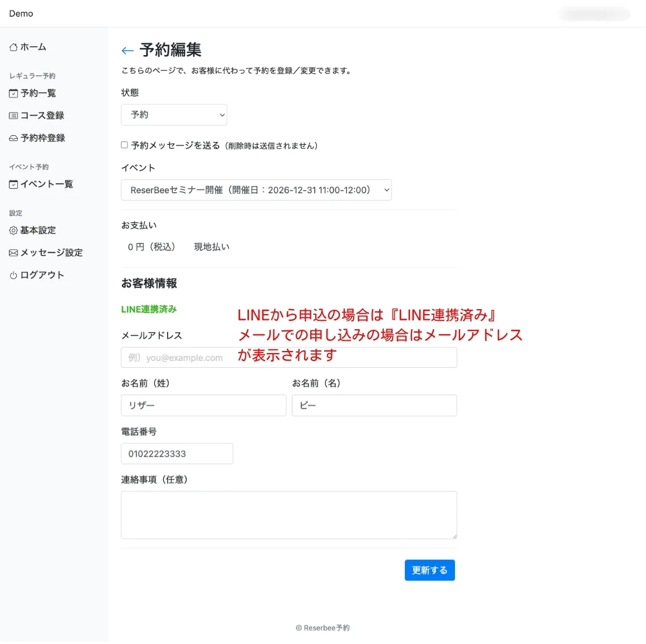
Task: Click the 基本設定 gear icon
Action: 13,231
